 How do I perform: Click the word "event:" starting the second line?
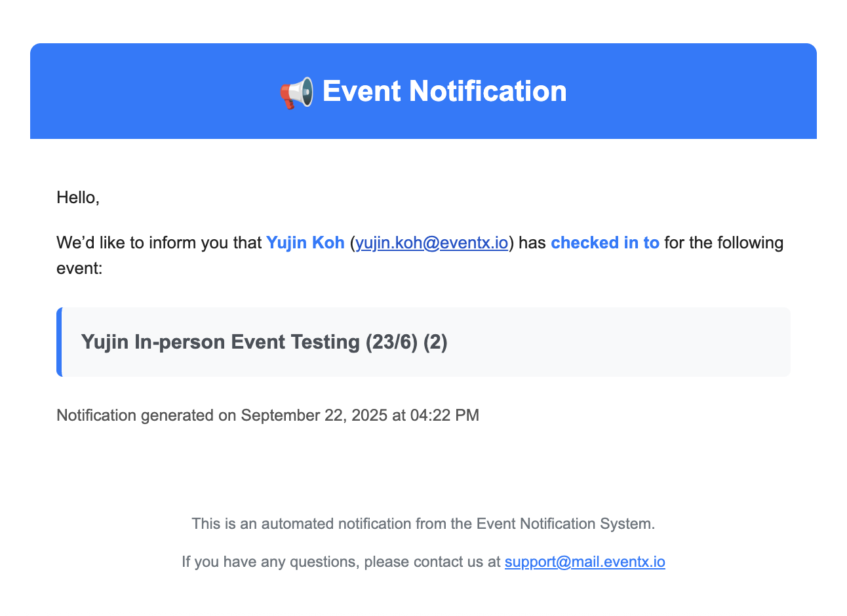coord(79,269)
